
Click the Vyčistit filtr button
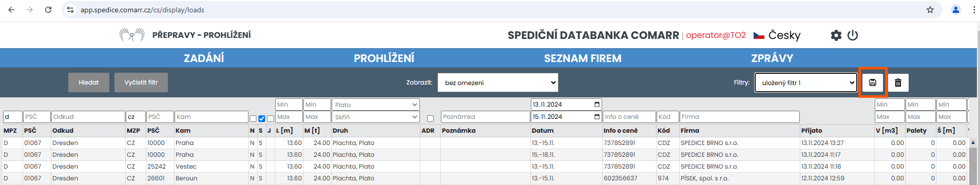point(141,83)
